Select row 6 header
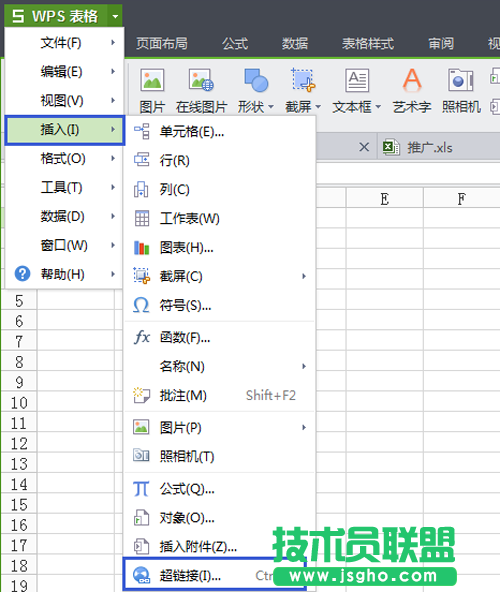Screen dimensions: 500x592 point(19,321)
